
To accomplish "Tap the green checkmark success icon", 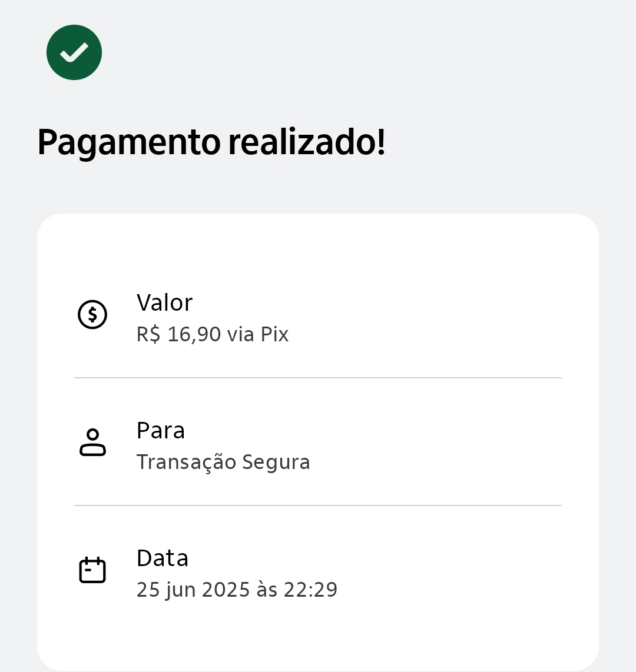I will [74, 52].
